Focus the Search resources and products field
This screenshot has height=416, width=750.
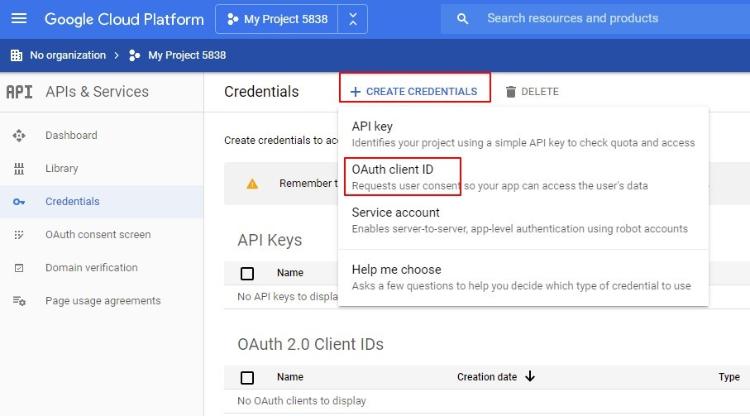(596, 19)
